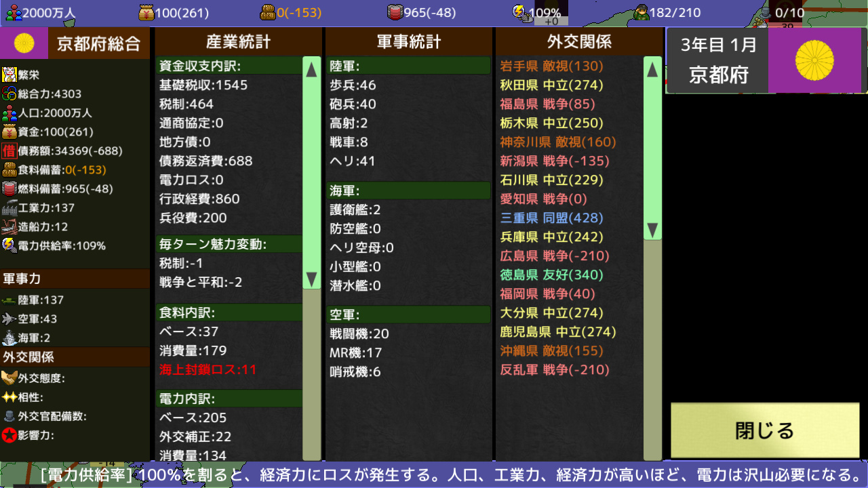Open the 軍事統計 panel header

[x=408, y=43]
